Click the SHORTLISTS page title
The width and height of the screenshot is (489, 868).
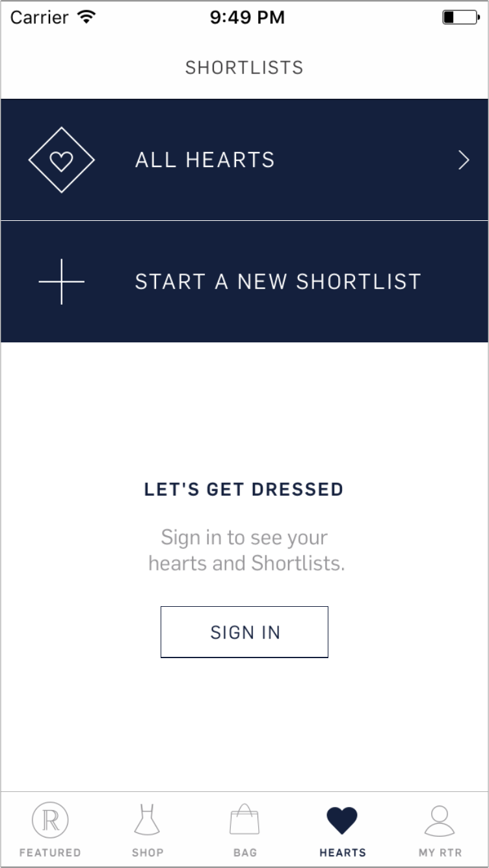click(x=244, y=68)
